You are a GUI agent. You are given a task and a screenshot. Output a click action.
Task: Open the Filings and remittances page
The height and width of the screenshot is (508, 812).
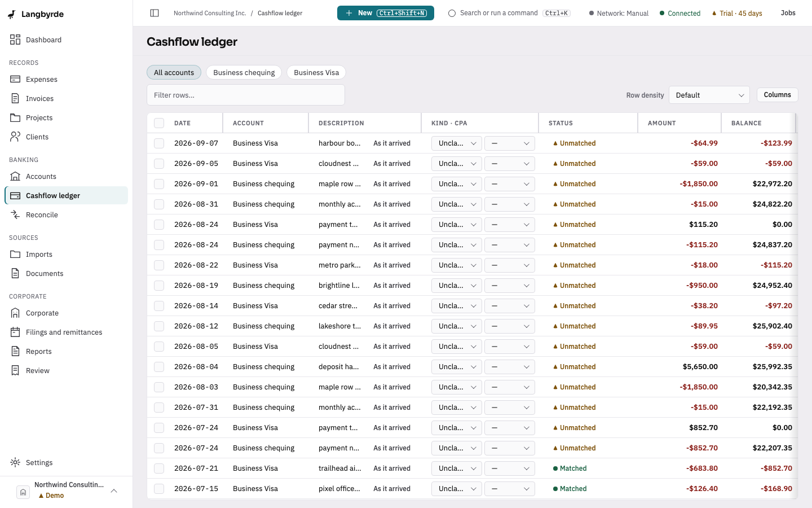67,332
